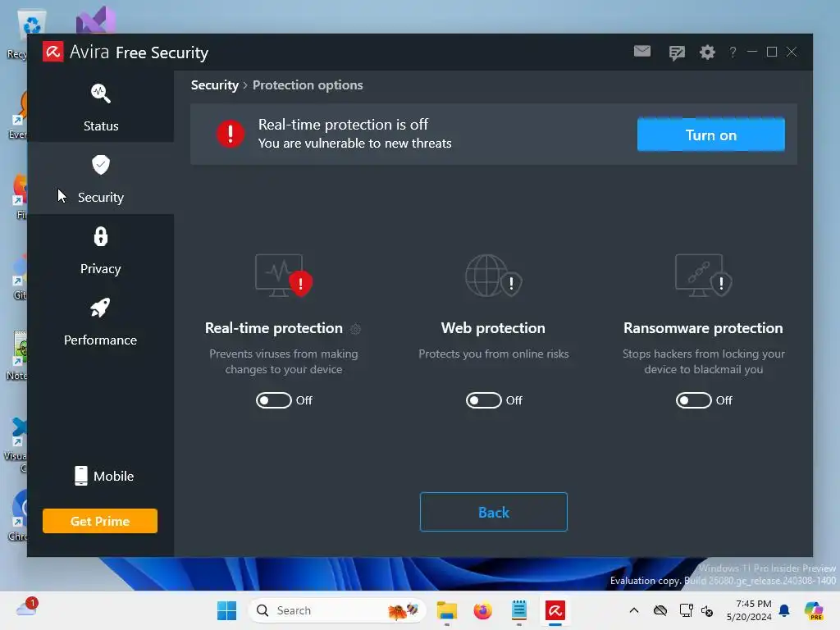The width and height of the screenshot is (840, 630).
Task: Maximize the Avira window
Action: point(772,52)
